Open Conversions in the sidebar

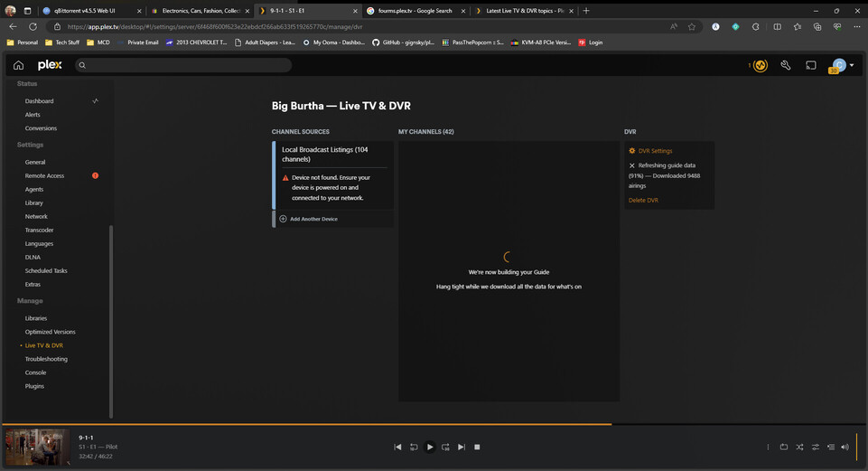tap(41, 128)
